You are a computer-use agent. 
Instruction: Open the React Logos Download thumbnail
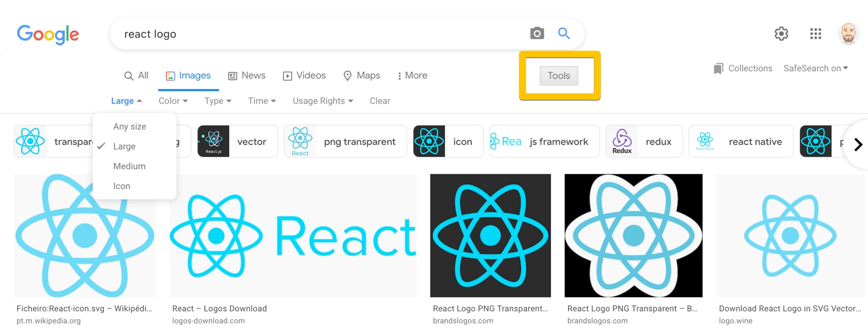tap(293, 236)
